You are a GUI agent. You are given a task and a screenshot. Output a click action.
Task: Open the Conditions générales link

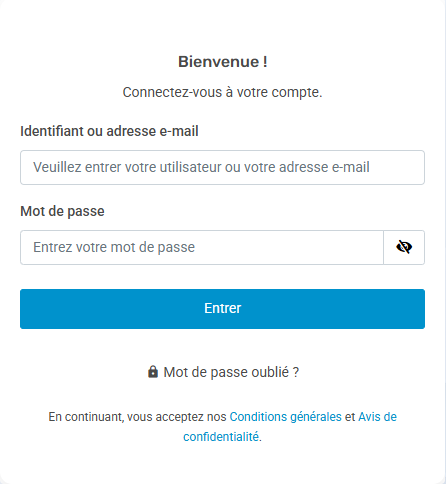point(286,417)
